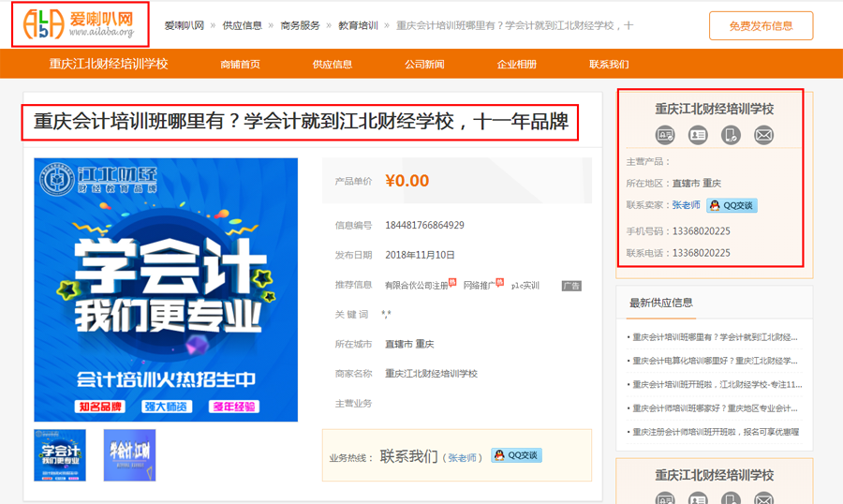Screen dimensions: 843x504
Task: Start QQ交谈 chat in the sidebar seller row
Action: (x=732, y=205)
